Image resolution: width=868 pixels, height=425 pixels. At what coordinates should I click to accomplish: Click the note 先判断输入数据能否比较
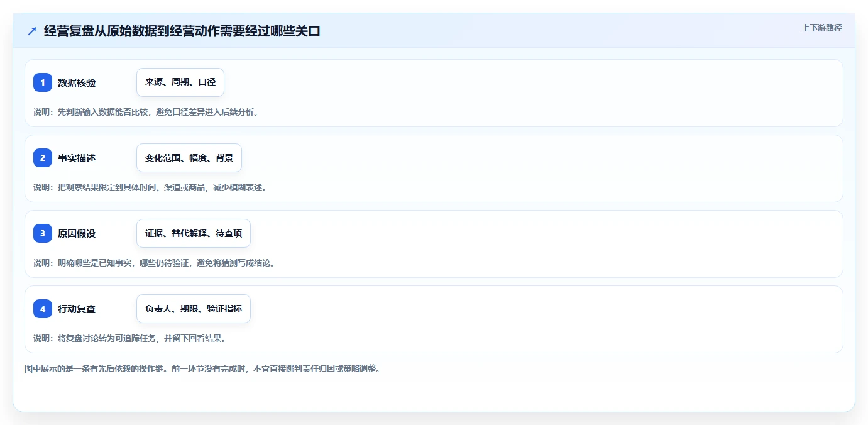102,112
